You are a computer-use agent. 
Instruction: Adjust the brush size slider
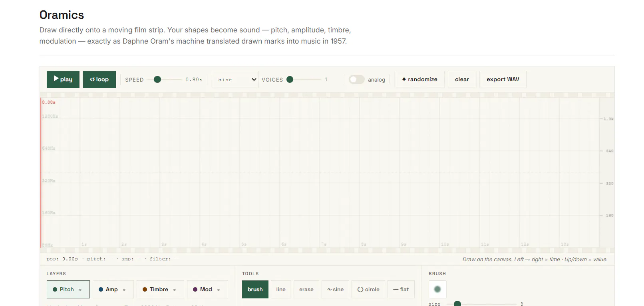click(x=481, y=304)
